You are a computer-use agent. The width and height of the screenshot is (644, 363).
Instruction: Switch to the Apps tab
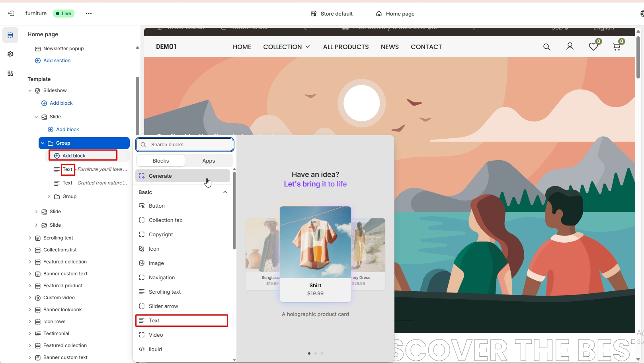point(209,161)
